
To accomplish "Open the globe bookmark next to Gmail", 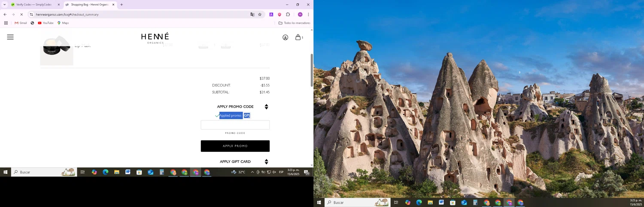I will coord(32,23).
